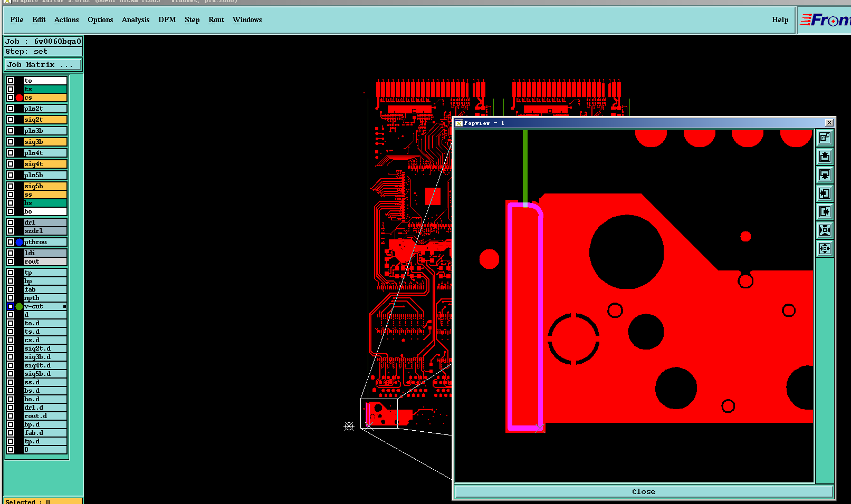
Task: Click the Frontline logo
Action: [825, 20]
